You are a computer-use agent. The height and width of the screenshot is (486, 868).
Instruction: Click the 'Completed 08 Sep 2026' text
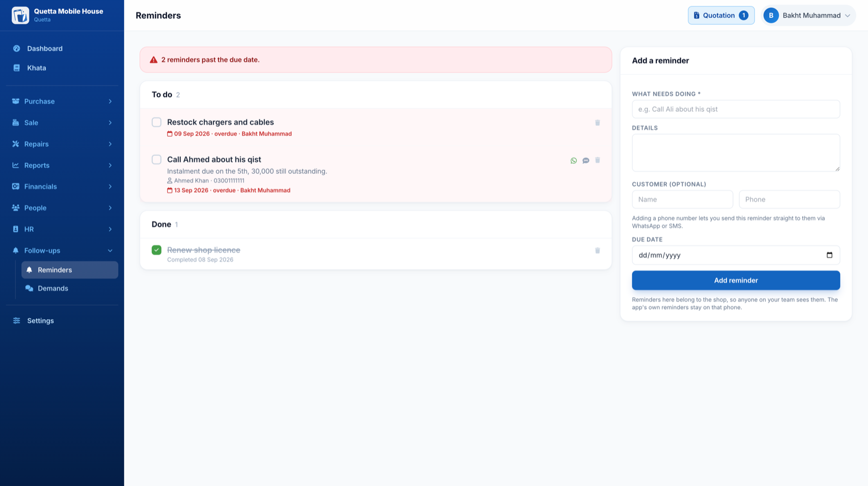tap(200, 260)
